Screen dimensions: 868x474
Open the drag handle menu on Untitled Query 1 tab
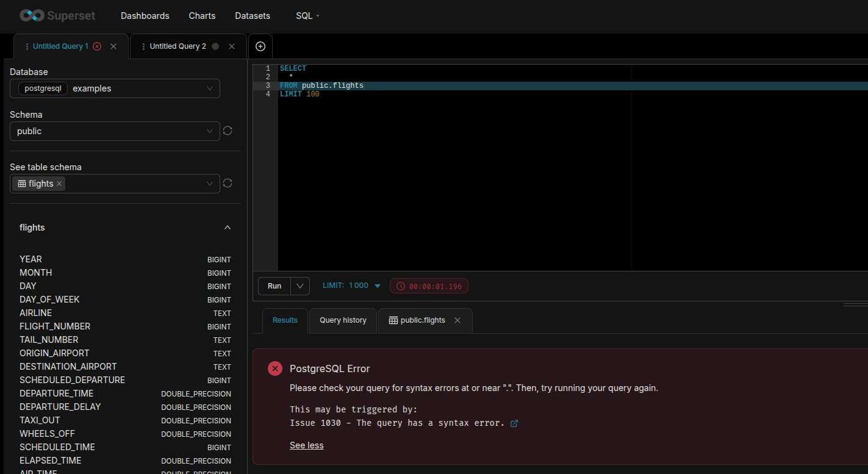click(x=27, y=46)
